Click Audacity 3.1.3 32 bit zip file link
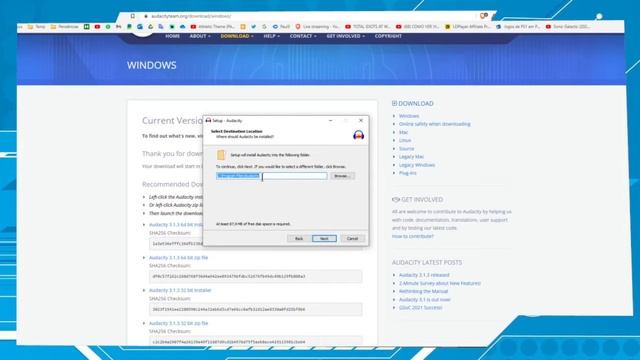Screen dimensions: 640x360 click(178, 323)
